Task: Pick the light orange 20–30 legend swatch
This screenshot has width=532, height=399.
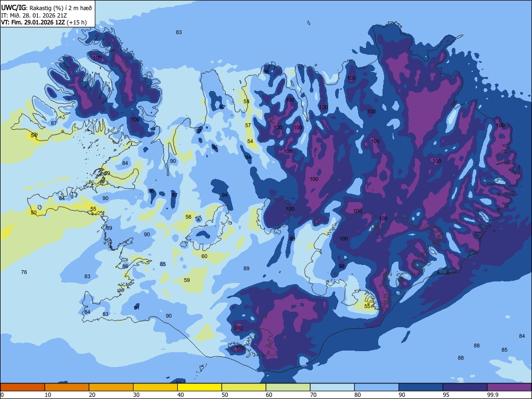Action: tap(111, 387)
